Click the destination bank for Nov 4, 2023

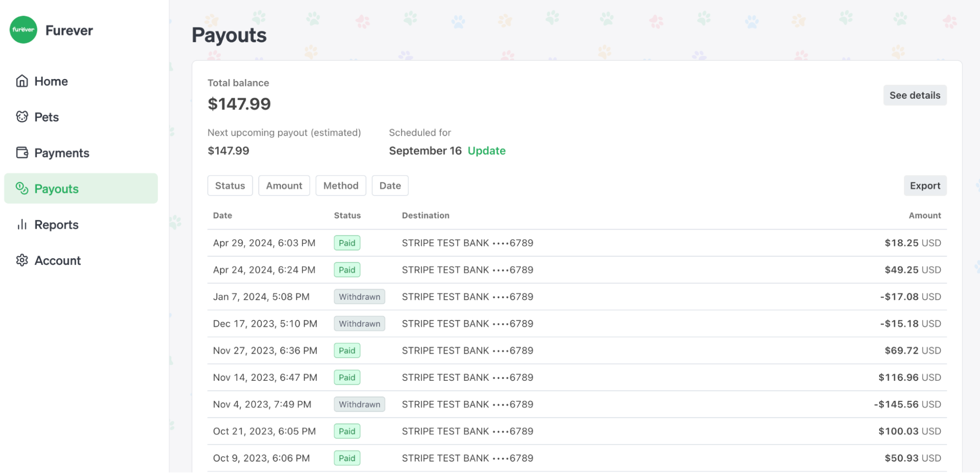coord(467,404)
